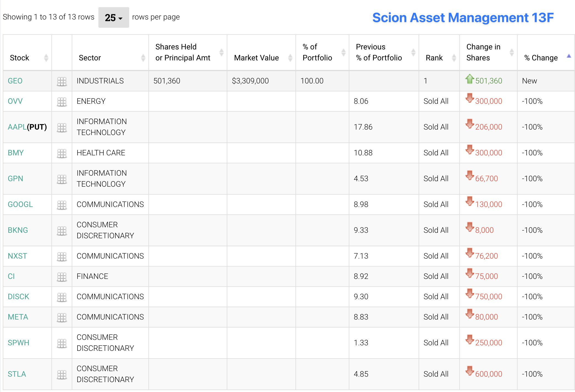Open the grid icon in GOOGL row
The height and width of the screenshot is (392, 575).
click(62, 205)
